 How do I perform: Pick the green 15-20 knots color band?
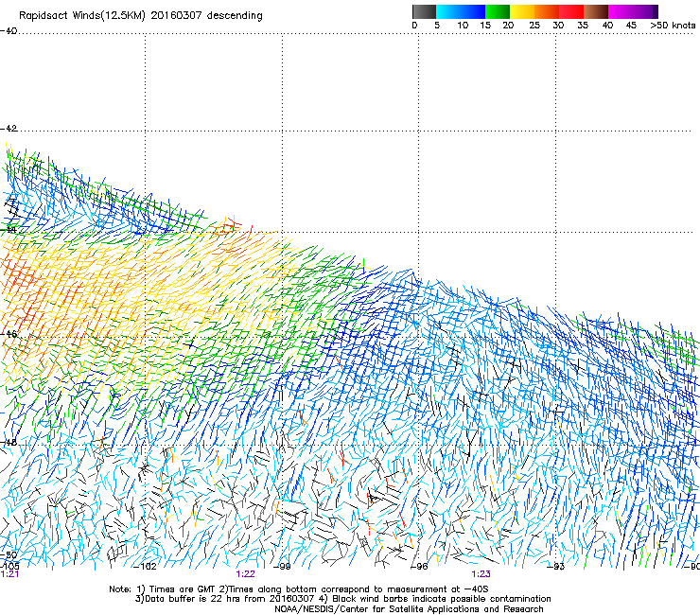click(x=498, y=11)
